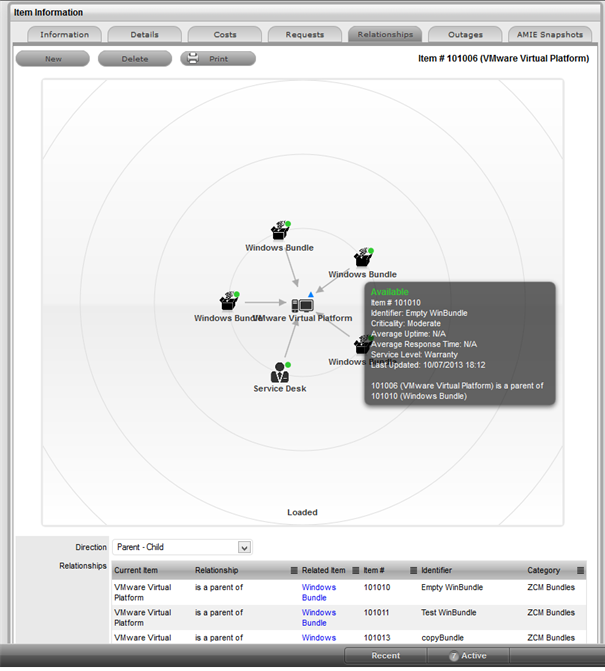Click item number 101010 cell
The height and width of the screenshot is (671, 605).
377,588
